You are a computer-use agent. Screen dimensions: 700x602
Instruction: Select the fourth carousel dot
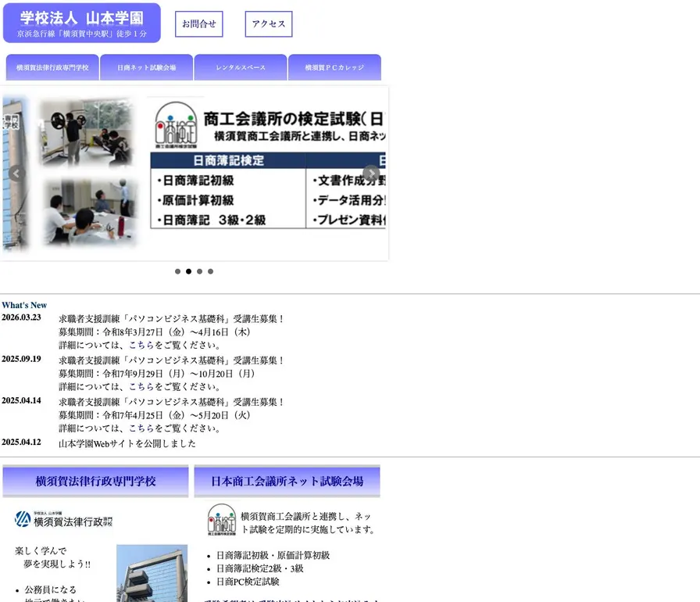[x=211, y=271]
